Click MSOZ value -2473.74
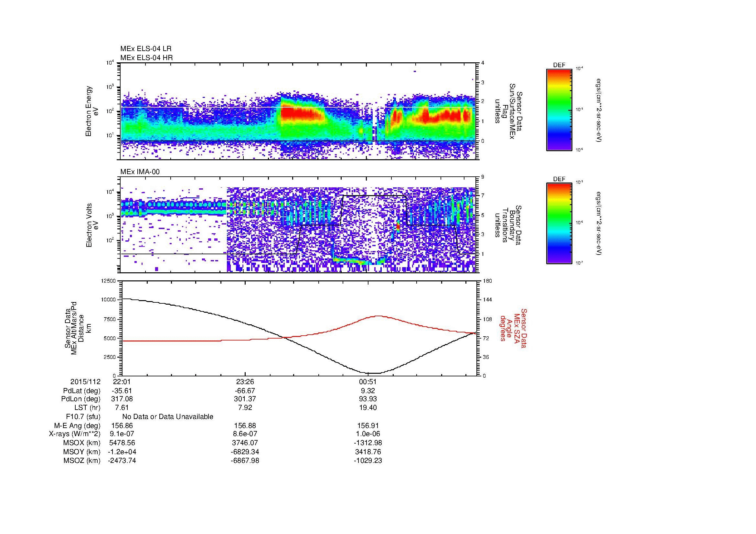Screen dimensions: 756x534 [122, 461]
